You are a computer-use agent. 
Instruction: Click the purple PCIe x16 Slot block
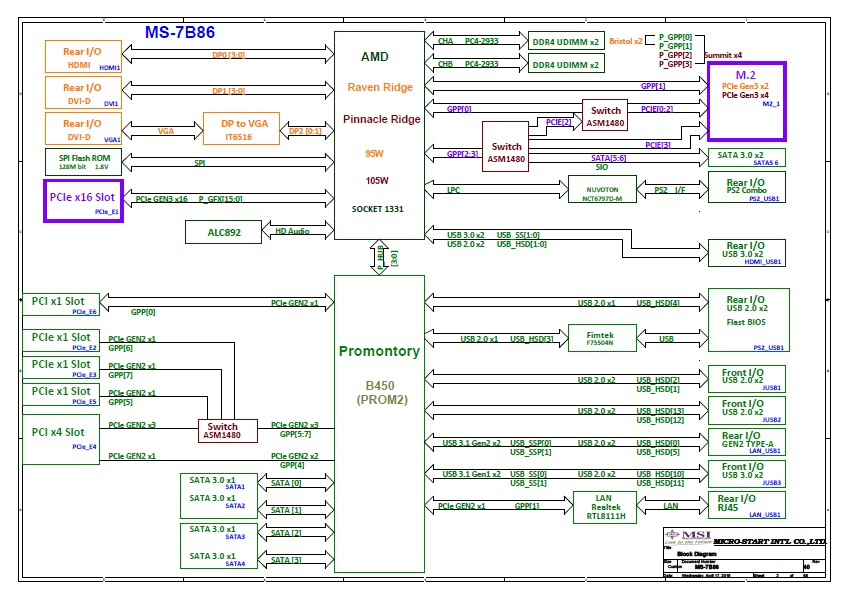[82, 200]
